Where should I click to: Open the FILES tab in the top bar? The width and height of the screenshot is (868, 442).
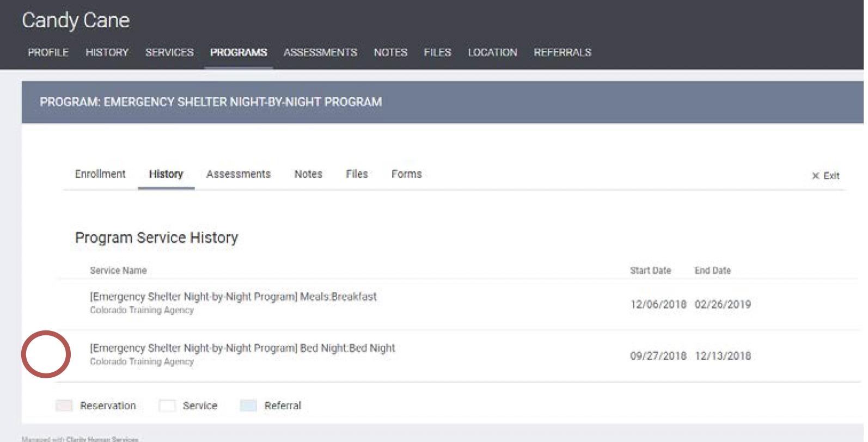point(437,52)
